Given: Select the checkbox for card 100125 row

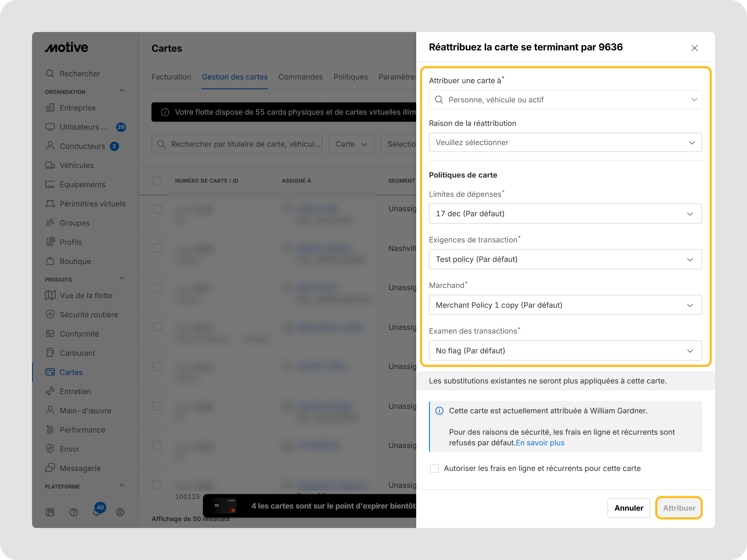Looking at the screenshot, I should pos(157,485).
